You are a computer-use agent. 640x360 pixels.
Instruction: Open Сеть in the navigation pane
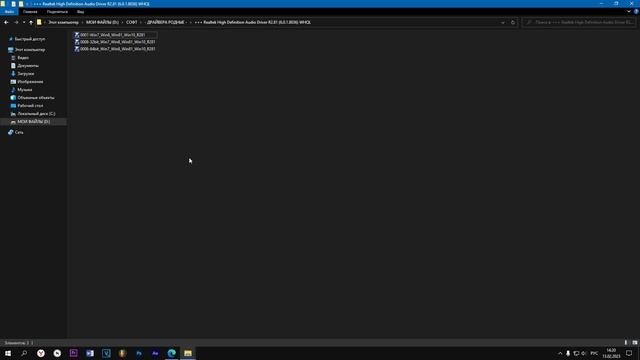[19, 132]
